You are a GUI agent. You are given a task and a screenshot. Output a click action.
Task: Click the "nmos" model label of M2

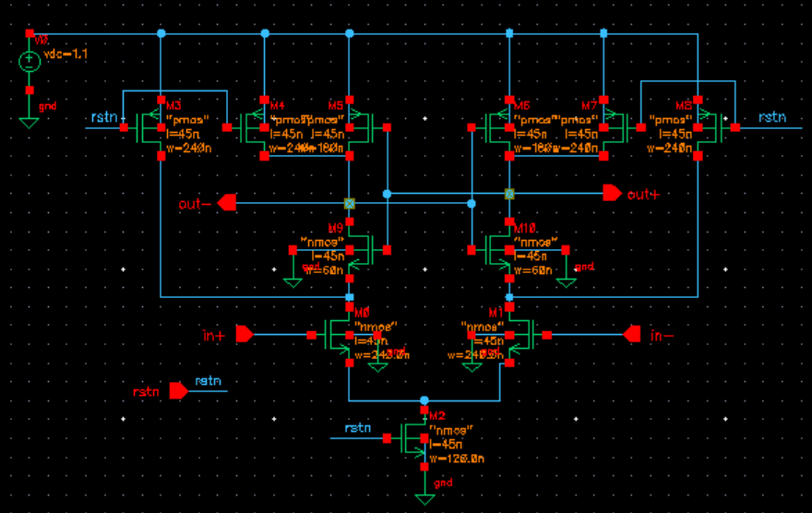[x=451, y=431]
